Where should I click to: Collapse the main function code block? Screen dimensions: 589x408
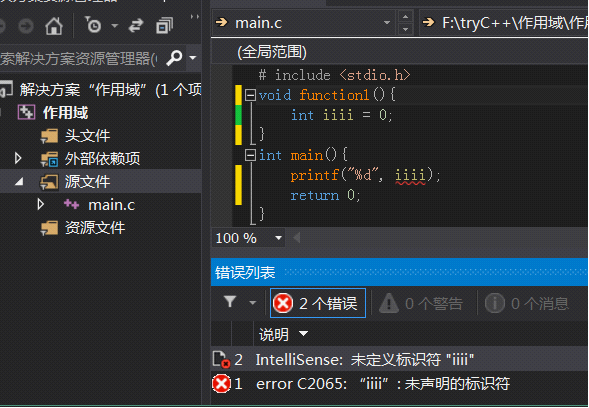(250, 155)
